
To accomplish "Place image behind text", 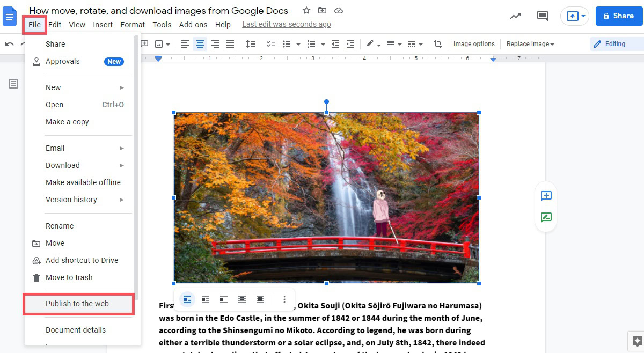I will [x=242, y=299].
